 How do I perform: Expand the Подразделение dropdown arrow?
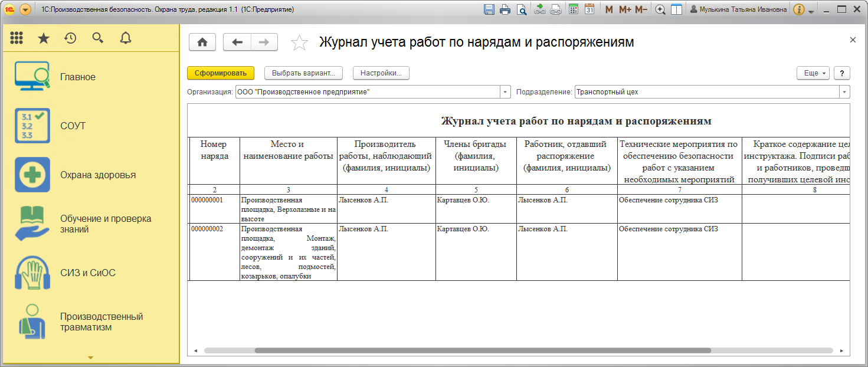tap(845, 92)
